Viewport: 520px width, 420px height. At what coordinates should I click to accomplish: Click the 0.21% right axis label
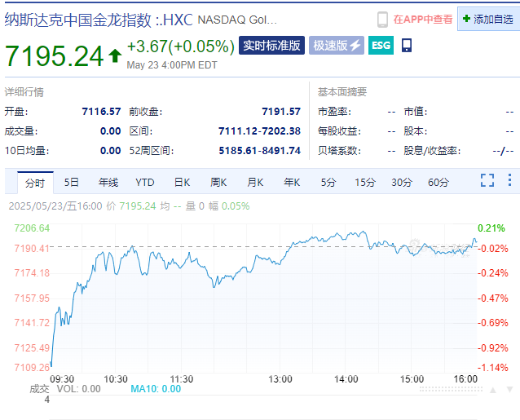pos(491,228)
